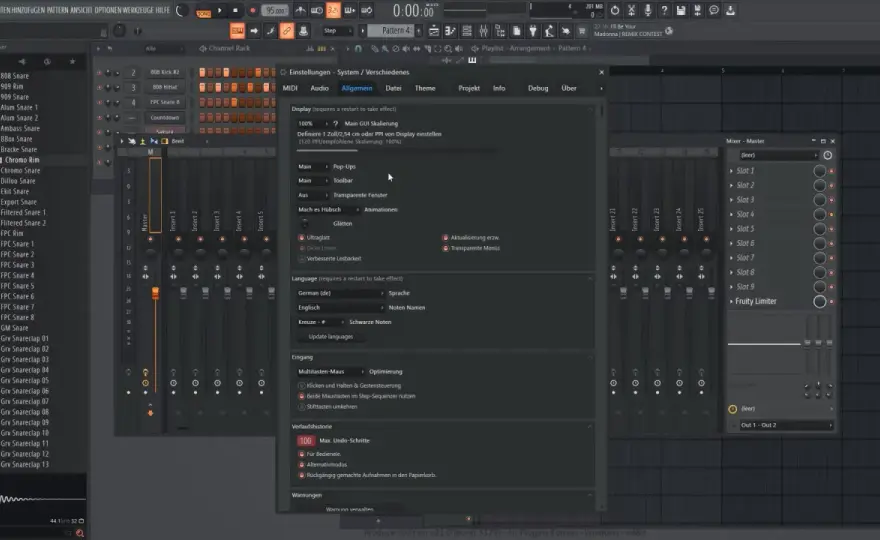Open the Englisch Noten Namen dropdown

tap(341, 308)
